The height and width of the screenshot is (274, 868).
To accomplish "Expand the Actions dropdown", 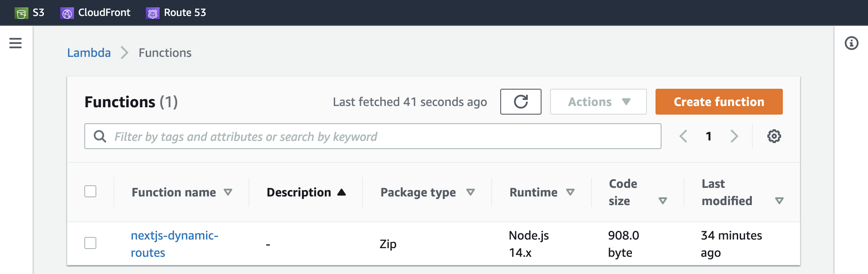I will pyautogui.click(x=598, y=102).
